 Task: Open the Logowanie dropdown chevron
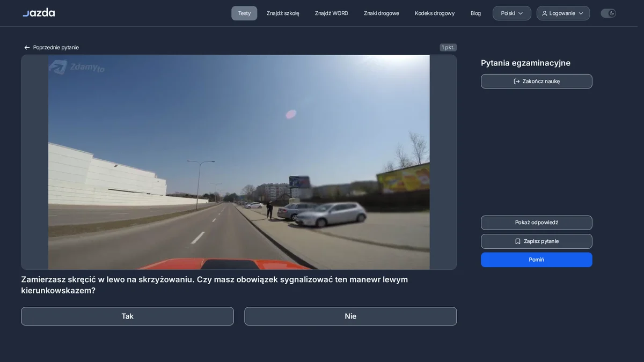[581, 13]
